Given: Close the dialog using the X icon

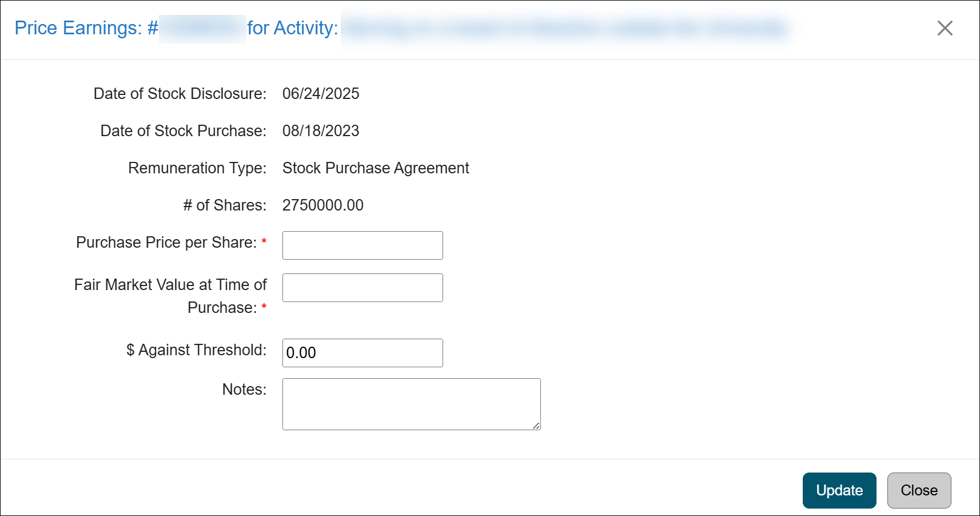Looking at the screenshot, I should point(945,28).
